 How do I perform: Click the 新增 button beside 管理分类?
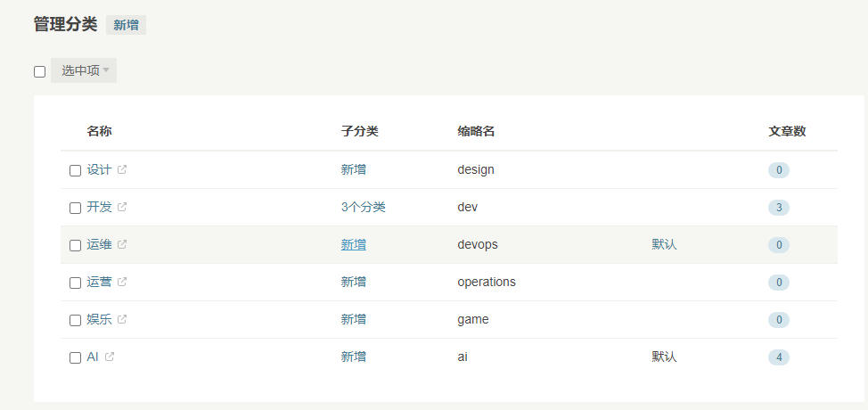click(x=126, y=25)
